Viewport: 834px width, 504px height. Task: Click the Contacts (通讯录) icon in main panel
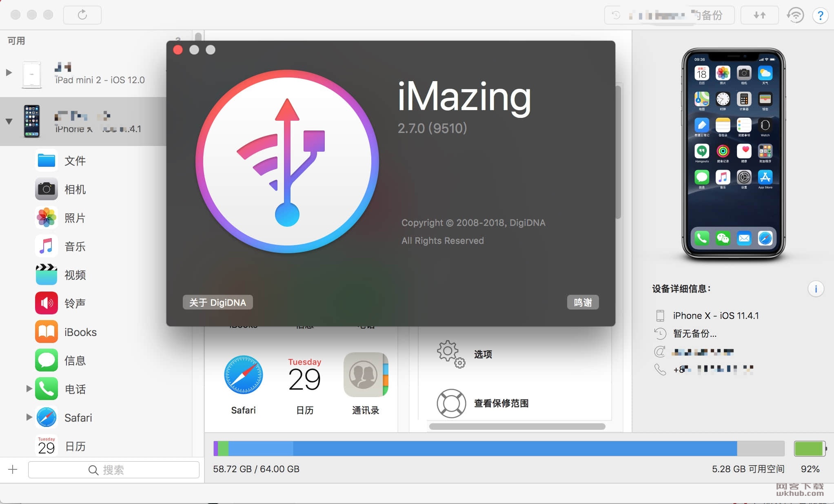coord(366,375)
